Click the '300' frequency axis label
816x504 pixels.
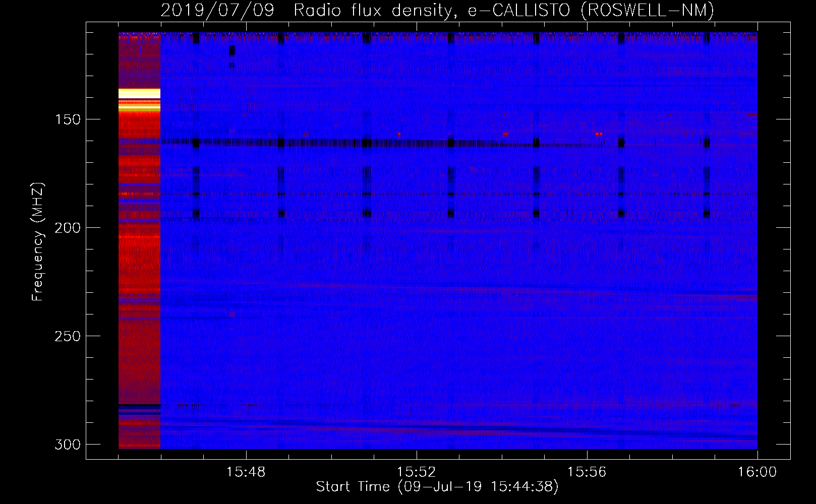(68, 445)
